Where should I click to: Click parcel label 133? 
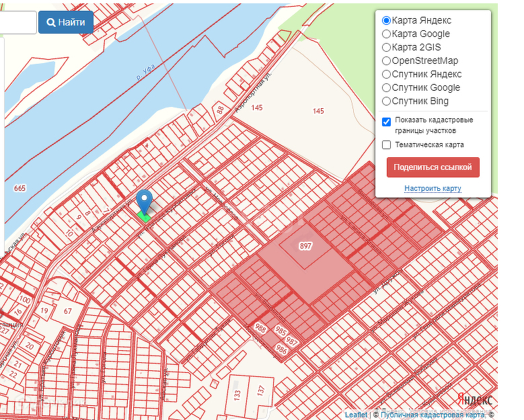[x=237, y=395]
